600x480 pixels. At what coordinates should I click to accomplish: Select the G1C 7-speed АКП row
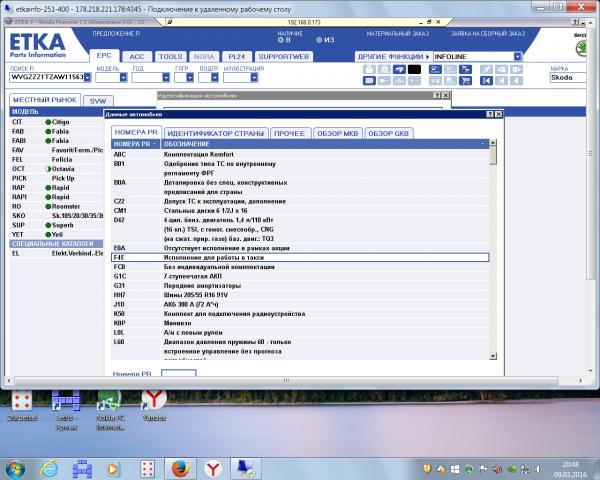(x=300, y=276)
